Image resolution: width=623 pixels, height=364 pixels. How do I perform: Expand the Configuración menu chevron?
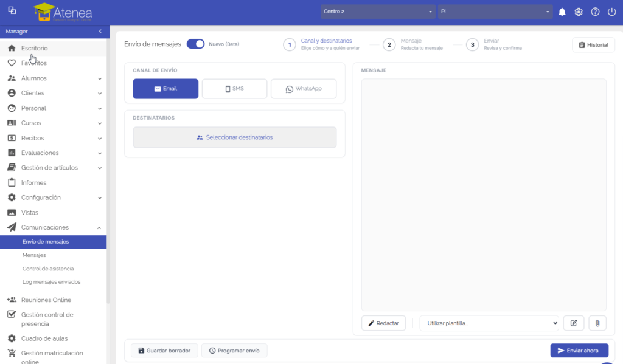click(100, 197)
